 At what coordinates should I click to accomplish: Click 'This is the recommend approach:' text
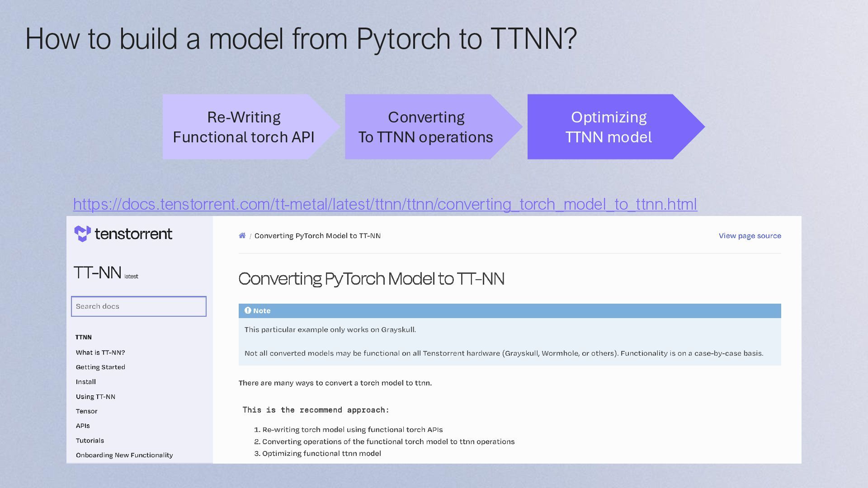pos(316,410)
